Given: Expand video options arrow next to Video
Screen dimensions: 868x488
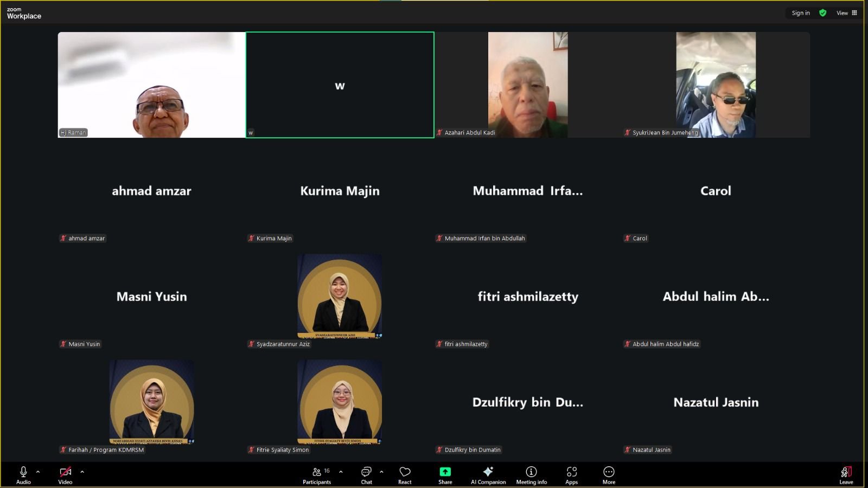Looking at the screenshot, I should [x=82, y=472].
